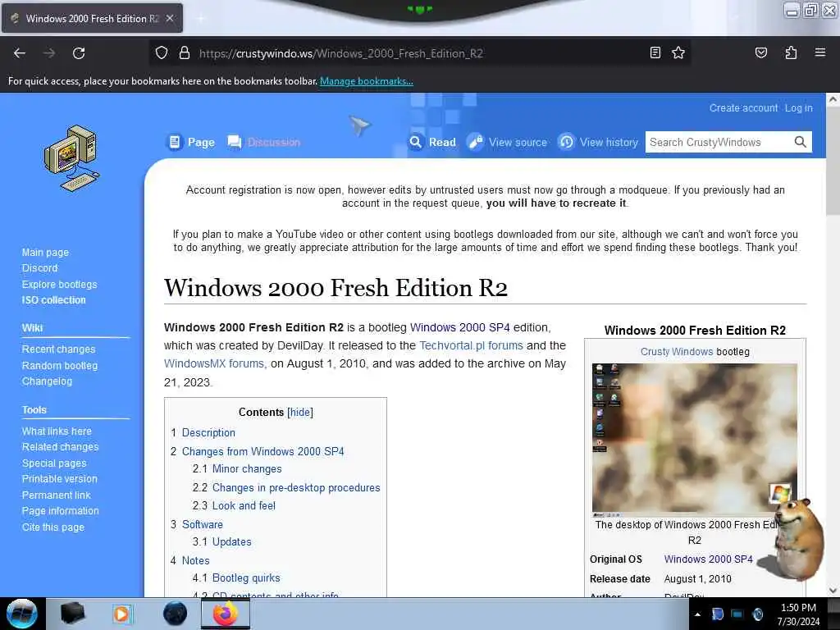The width and height of the screenshot is (840, 630).
Task: Jump to Description in contents
Action: [208, 432]
